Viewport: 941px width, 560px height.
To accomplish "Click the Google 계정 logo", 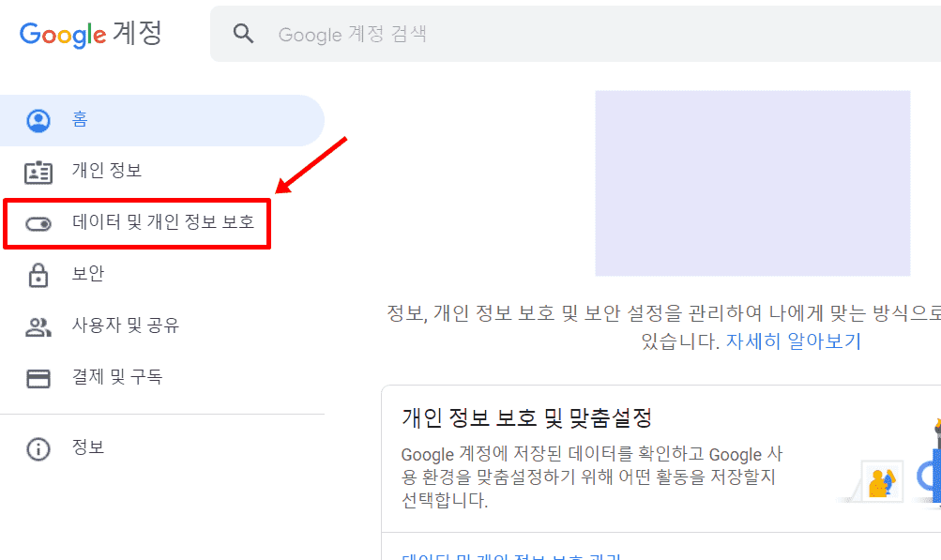I will click(91, 34).
